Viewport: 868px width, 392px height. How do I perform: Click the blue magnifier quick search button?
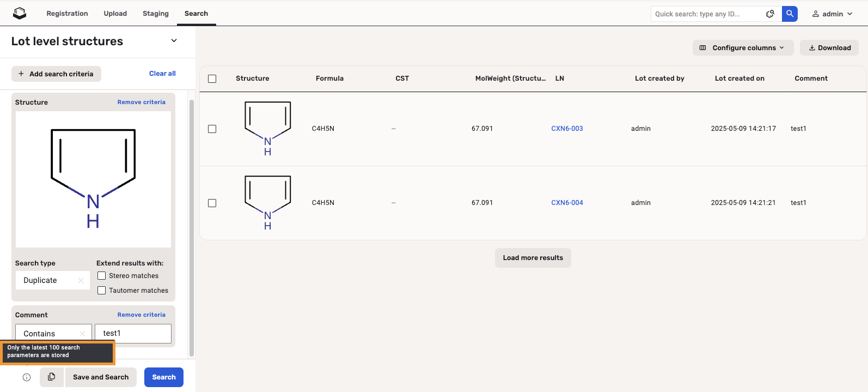(790, 14)
